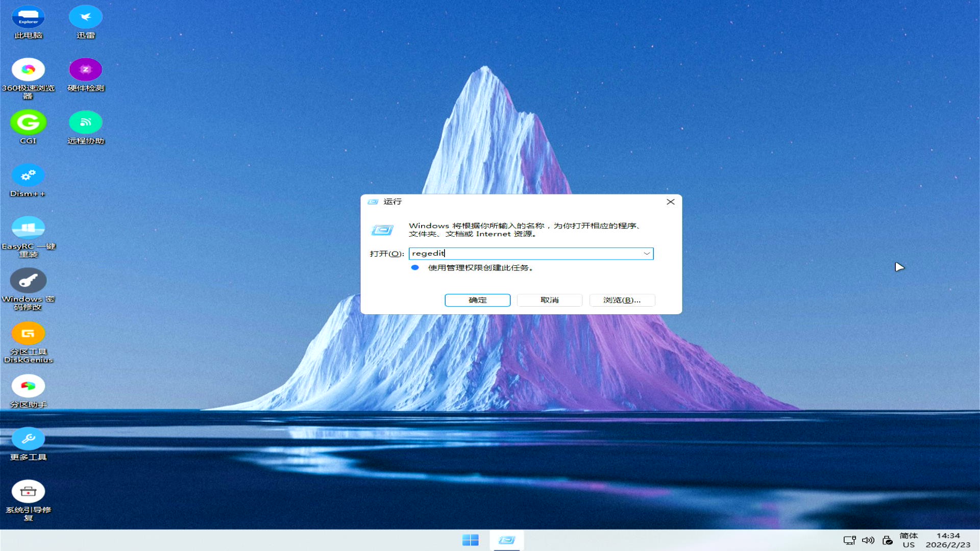Click 浏览(B) to browse for a file
Viewport: 980px width, 551px height.
(622, 300)
